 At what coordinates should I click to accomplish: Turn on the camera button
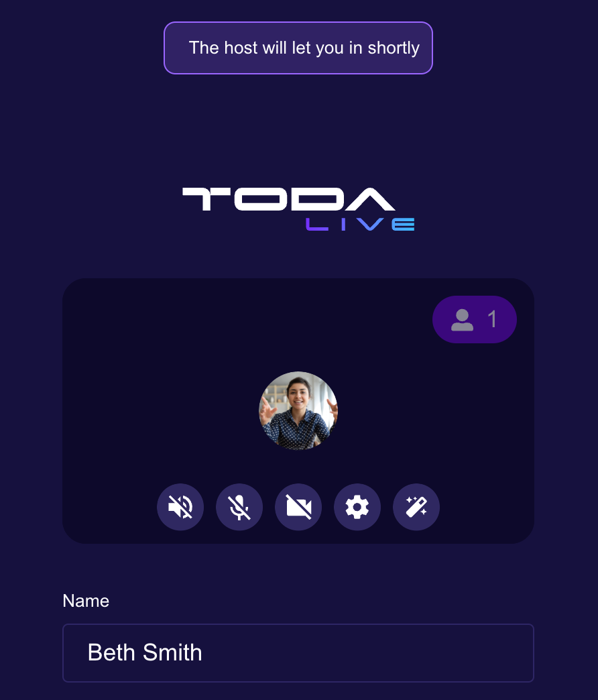coord(298,507)
